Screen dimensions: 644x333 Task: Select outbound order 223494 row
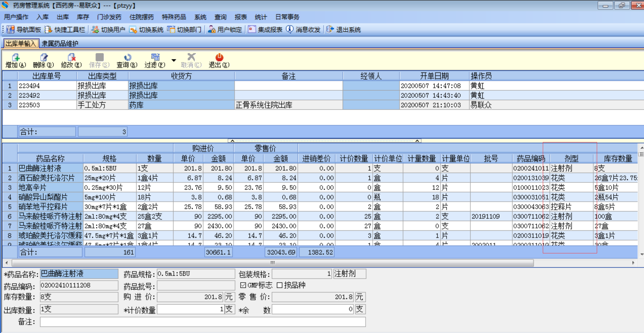[323, 86]
